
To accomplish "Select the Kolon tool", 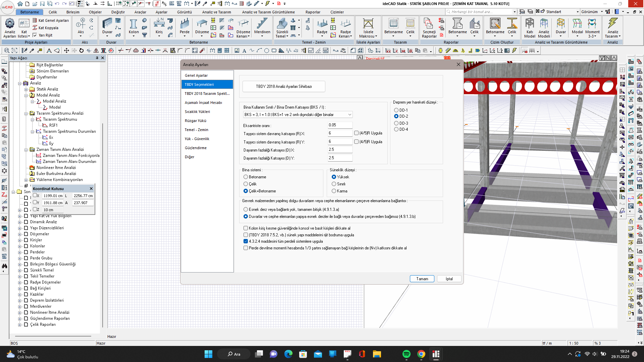I will click(133, 27).
